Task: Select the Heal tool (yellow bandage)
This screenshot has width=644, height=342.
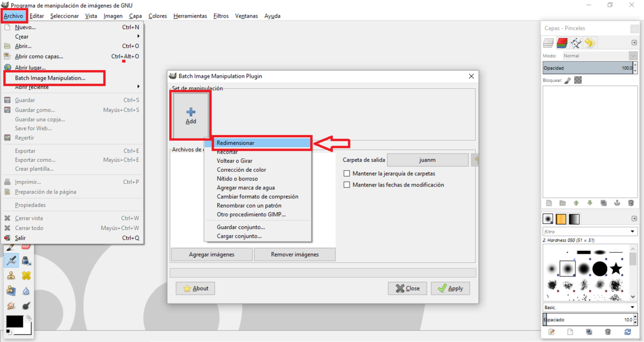Action: coord(26,275)
